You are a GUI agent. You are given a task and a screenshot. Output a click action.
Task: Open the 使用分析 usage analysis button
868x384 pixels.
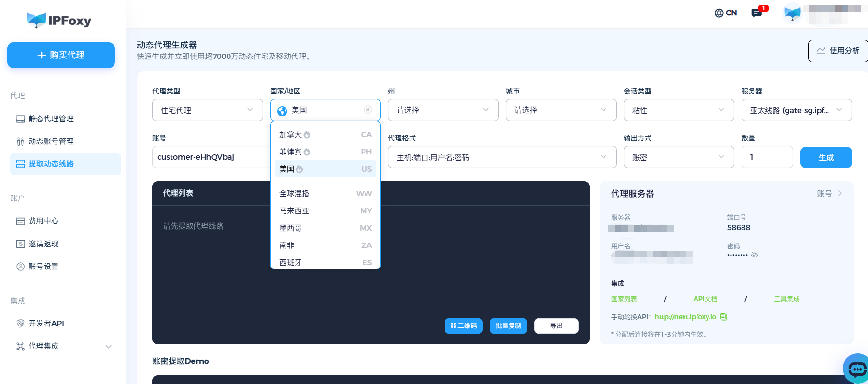pyautogui.click(x=838, y=51)
